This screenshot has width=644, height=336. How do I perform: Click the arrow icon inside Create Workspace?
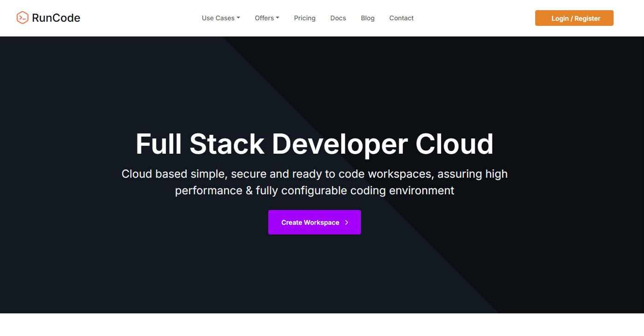[346, 222]
